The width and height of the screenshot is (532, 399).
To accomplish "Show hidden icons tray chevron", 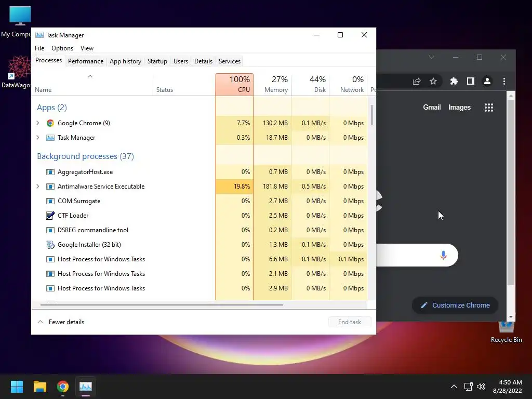I will point(454,387).
